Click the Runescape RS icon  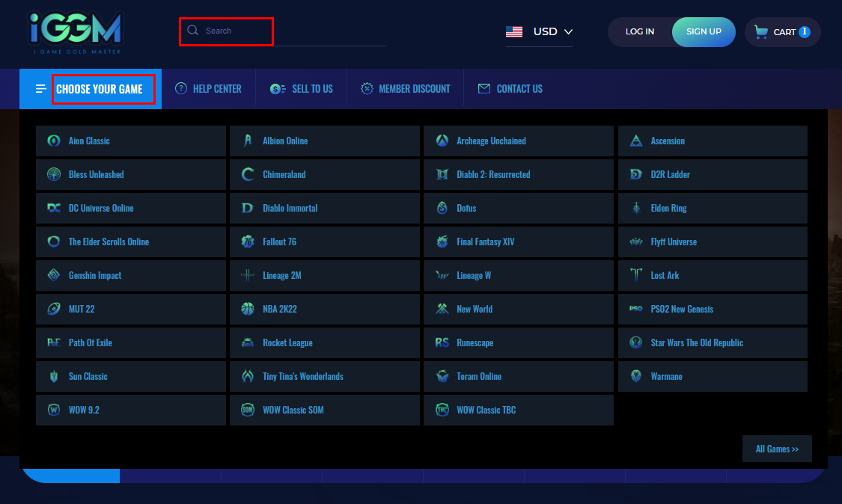point(442,342)
